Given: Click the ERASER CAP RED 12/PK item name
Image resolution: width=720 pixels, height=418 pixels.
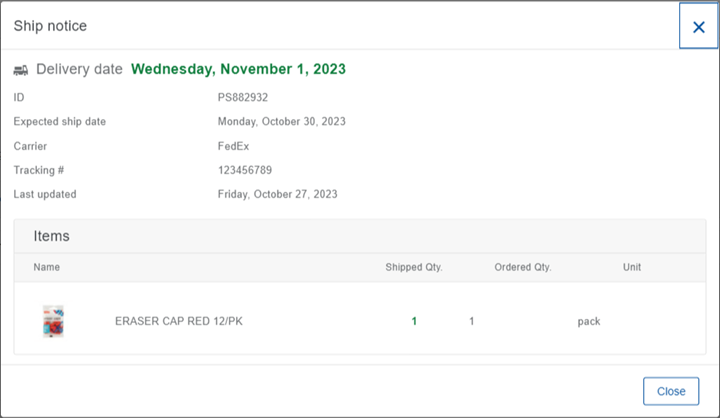Looking at the screenshot, I should click(x=179, y=321).
